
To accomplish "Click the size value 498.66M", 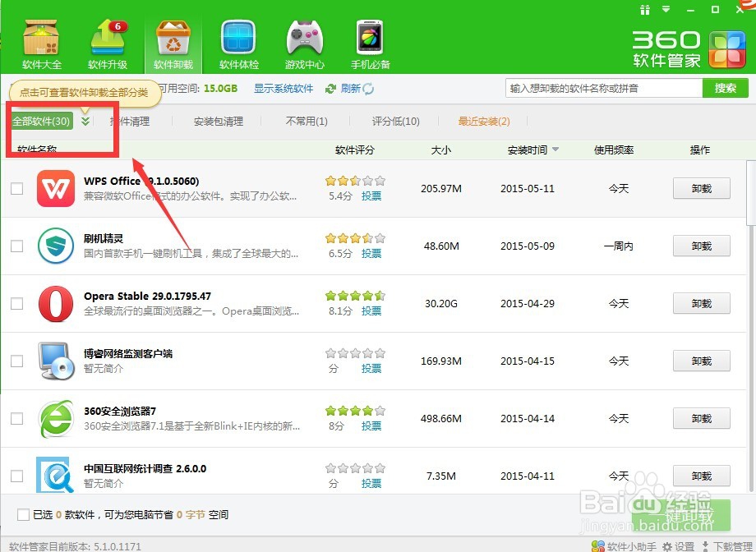I will tap(441, 418).
